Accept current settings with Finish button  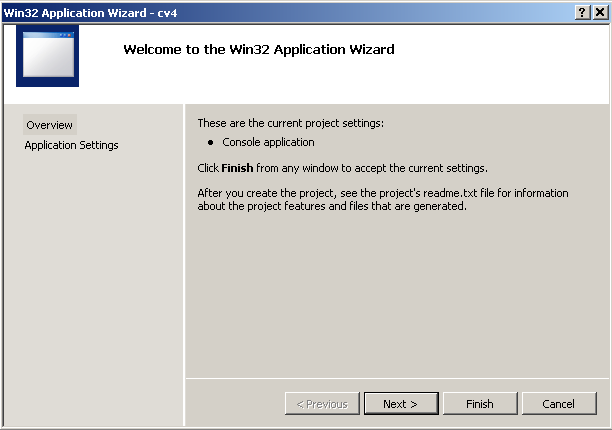[x=480, y=404]
